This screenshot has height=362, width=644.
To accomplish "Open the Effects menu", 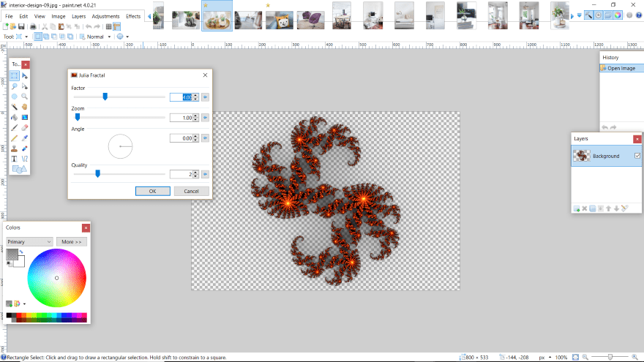I will (133, 15).
